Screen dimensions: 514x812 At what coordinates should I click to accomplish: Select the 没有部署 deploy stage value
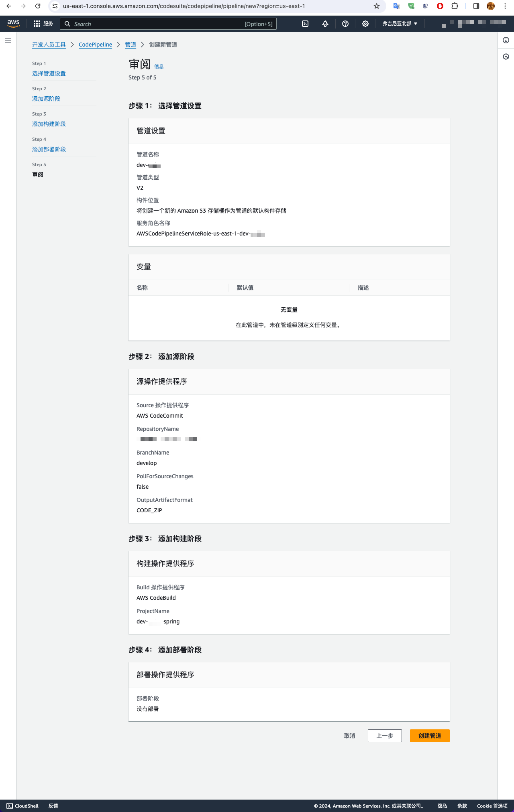(148, 709)
